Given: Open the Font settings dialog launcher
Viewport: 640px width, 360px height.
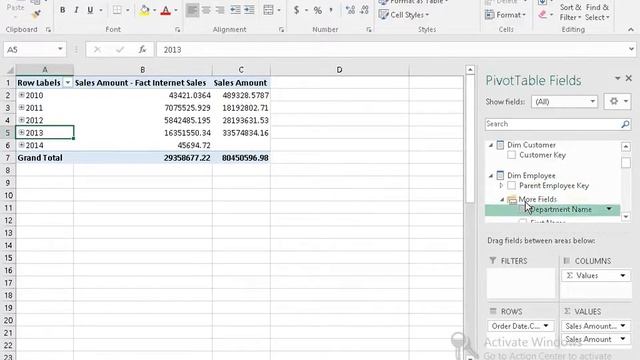Looking at the screenshot, I should coord(178,30).
